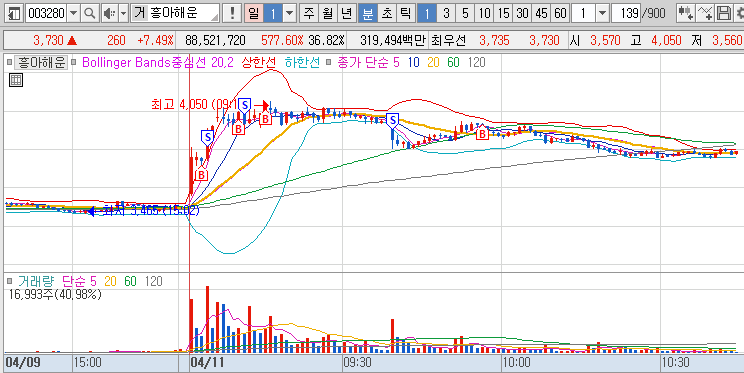Toggle the small square before 거래량 legend
Image resolution: width=744 pixels, height=373 pixels.
coord(9,281)
